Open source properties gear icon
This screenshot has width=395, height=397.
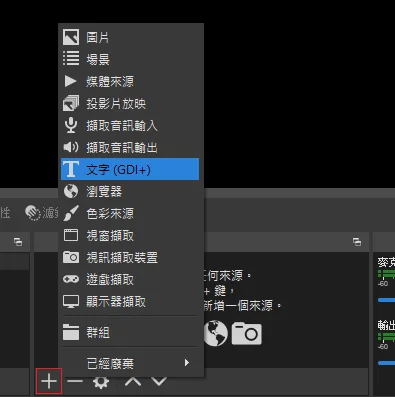coord(101,382)
